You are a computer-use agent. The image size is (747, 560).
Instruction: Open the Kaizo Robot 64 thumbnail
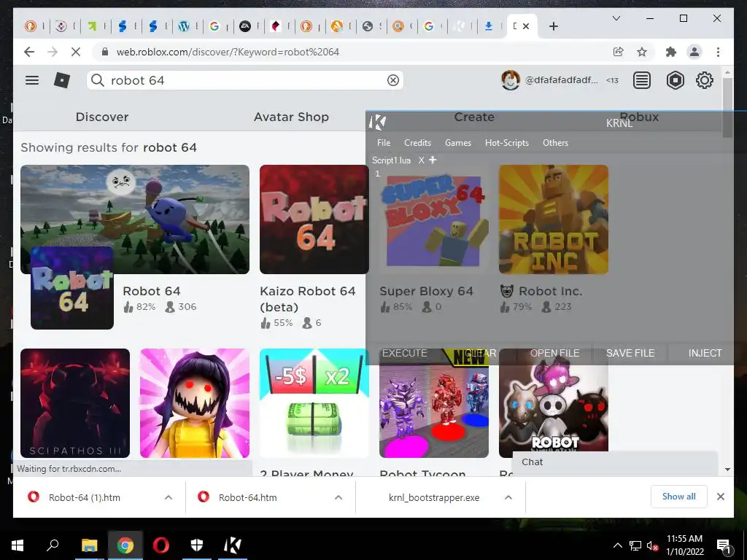[x=314, y=219]
